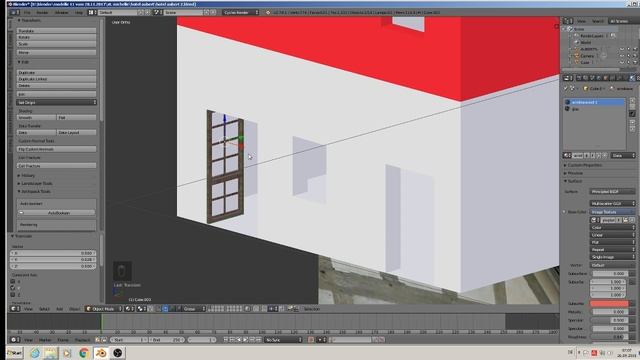Open the Object tab in Properties editor
640x360 pixels.
click(x=605, y=78)
